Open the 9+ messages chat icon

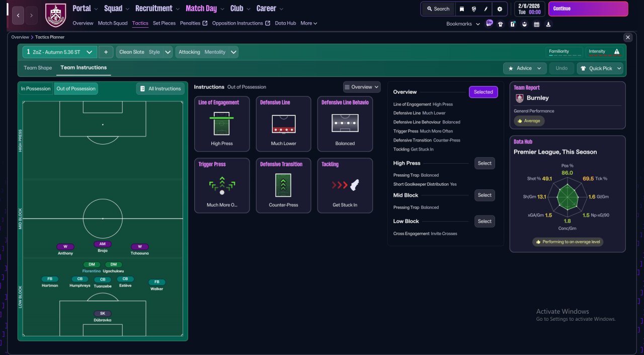point(490,24)
